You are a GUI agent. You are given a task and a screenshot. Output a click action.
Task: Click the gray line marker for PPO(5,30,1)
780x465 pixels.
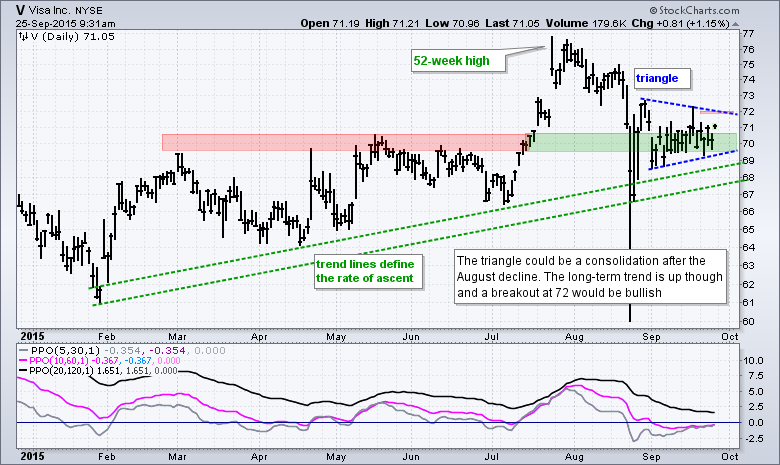tap(24, 351)
